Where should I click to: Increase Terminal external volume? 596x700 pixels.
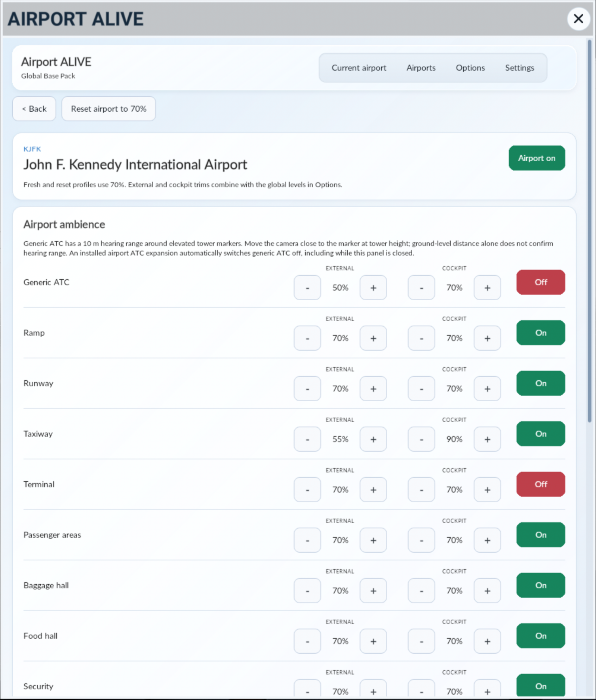pos(373,490)
